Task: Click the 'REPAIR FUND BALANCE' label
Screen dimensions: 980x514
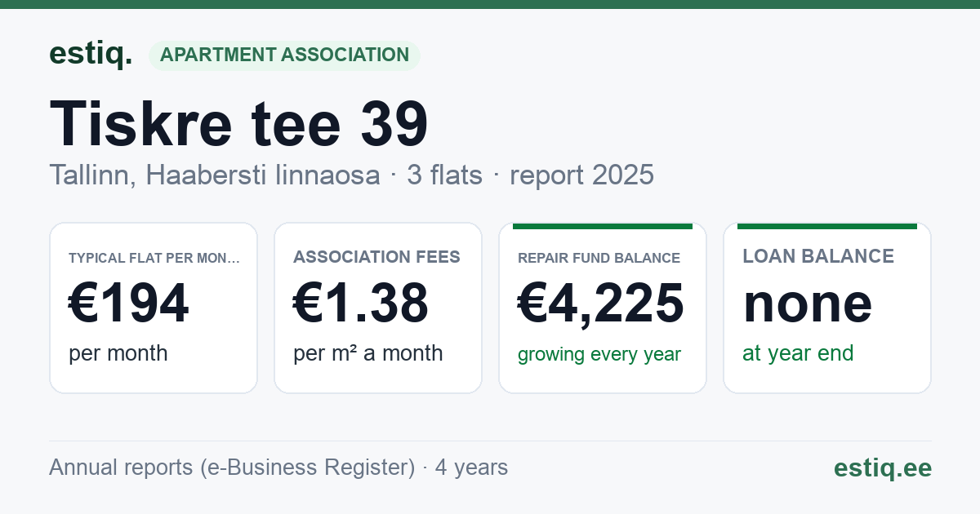Action: pos(599,259)
